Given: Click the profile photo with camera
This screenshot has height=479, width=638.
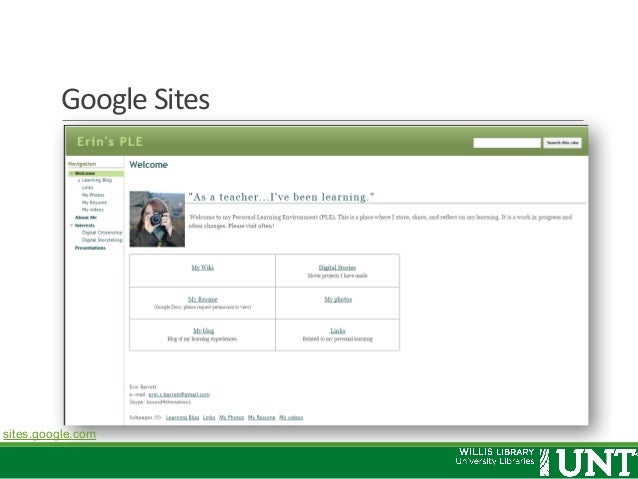Looking at the screenshot, I should (157, 219).
